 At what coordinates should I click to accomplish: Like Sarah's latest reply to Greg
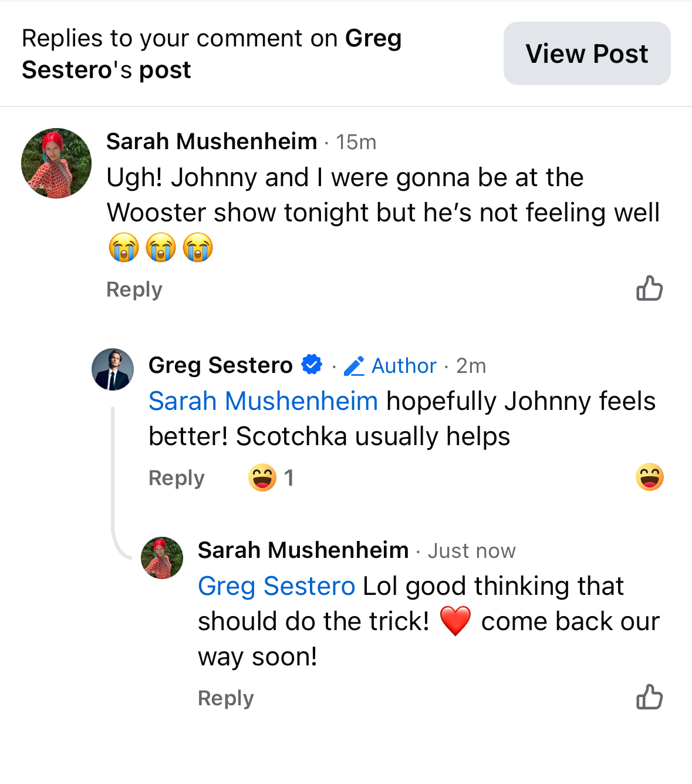point(649,697)
